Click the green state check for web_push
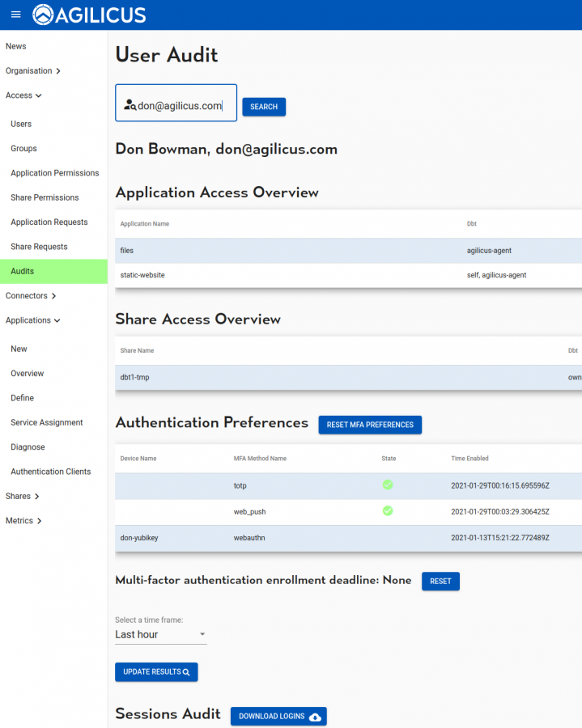This screenshot has width=582, height=728. [x=388, y=511]
